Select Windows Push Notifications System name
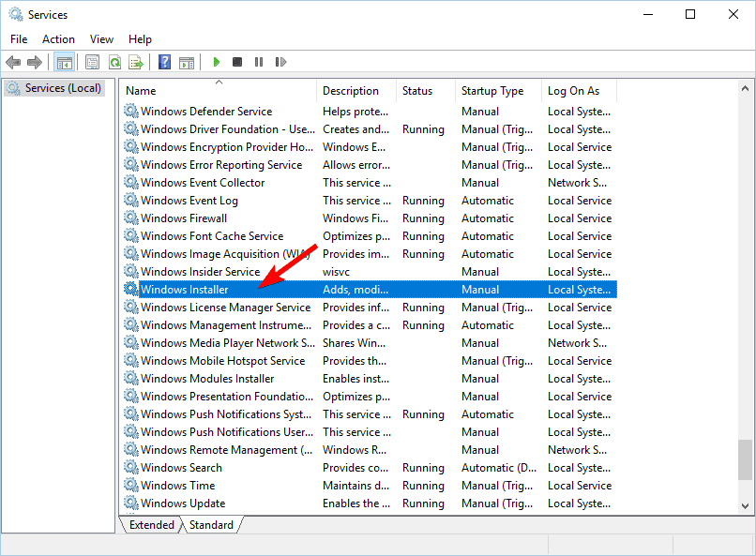 (x=226, y=414)
